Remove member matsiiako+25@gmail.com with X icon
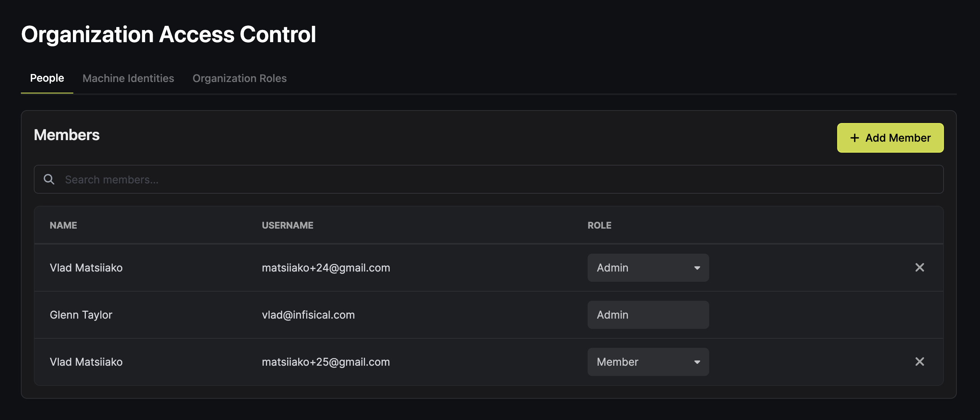The height and width of the screenshot is (420, 980). coord(920,362)
